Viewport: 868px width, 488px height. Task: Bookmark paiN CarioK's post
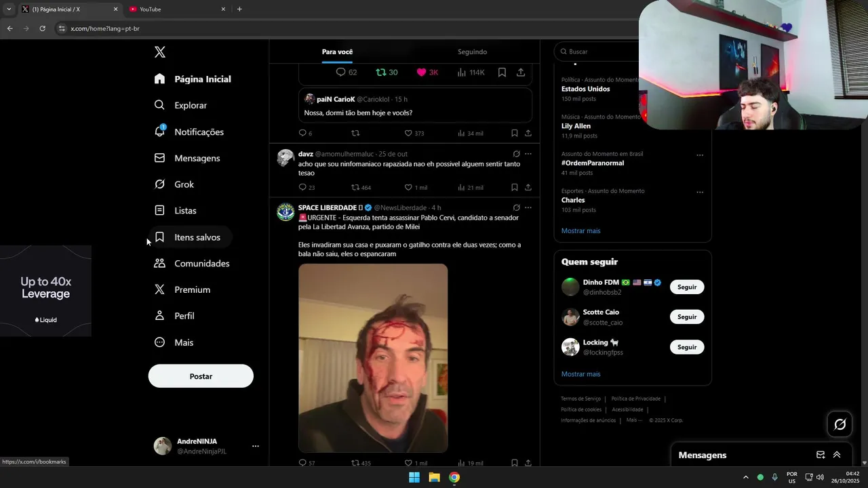(514, 134)
